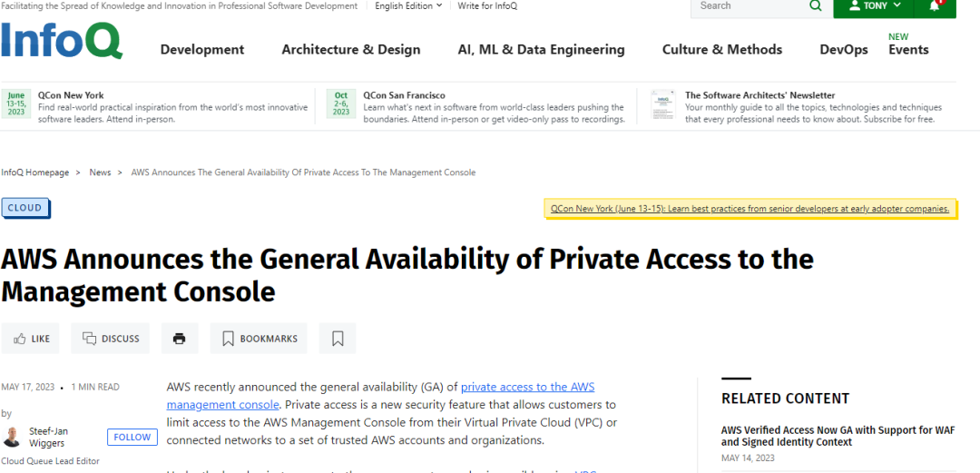Viewport: 980px width, 473px height.
Task: Focus the Search input field
Action: (x=750, y=5)
